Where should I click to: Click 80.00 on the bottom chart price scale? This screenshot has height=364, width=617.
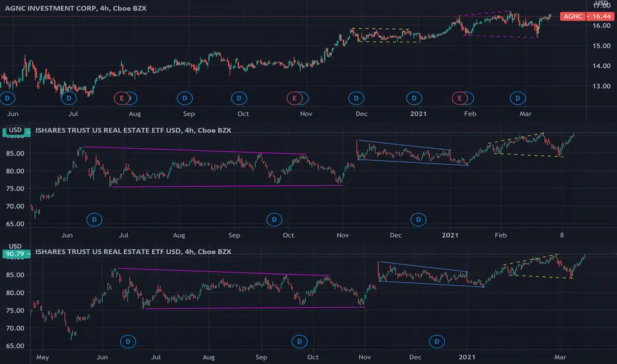[x=15, y=293]
